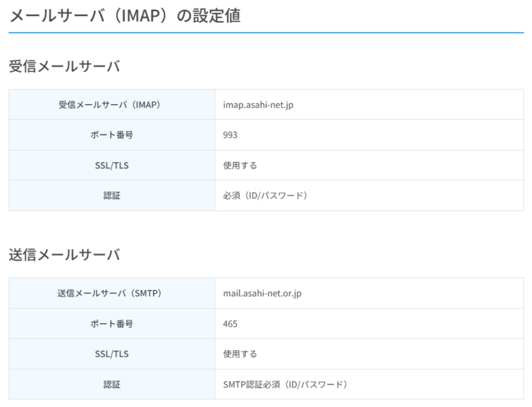The image size is (532, 407).
Task: Click the port number 465 value
Action: 230,324
